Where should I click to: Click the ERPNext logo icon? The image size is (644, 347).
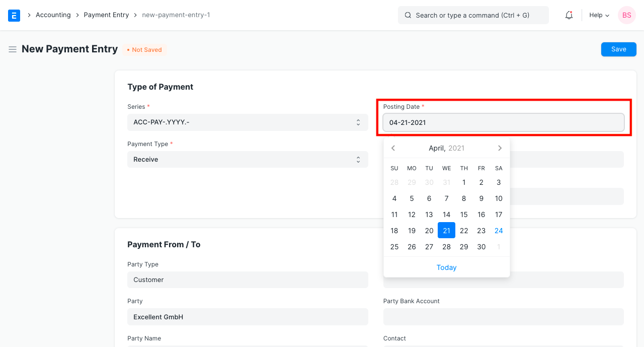point(14,15)
